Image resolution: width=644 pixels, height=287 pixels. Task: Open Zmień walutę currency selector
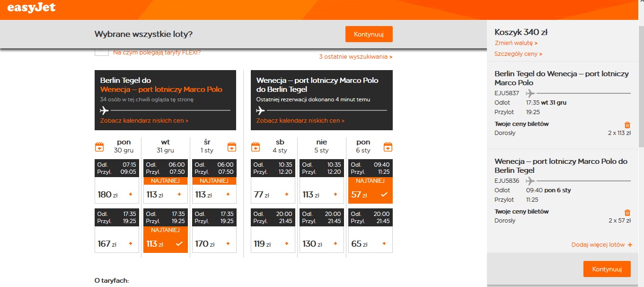[516, 43]
